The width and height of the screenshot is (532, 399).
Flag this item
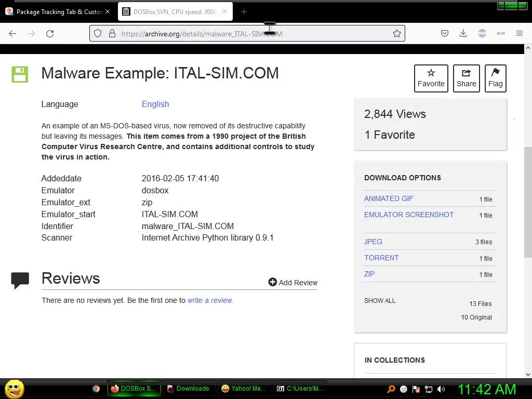point(495,78)
